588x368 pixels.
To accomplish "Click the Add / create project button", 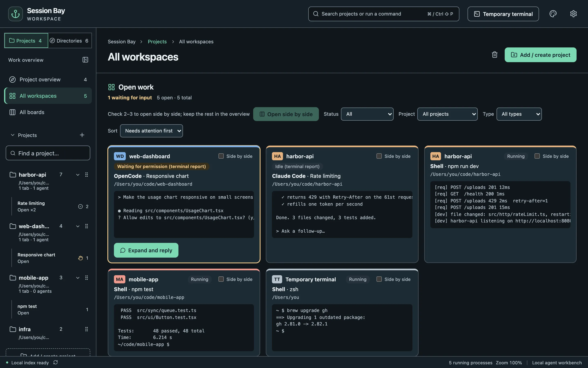I will coord(540,55).
